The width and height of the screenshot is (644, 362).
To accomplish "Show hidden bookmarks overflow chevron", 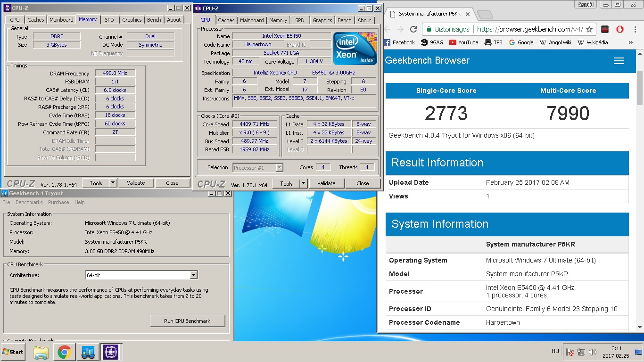I will (631, 42).
